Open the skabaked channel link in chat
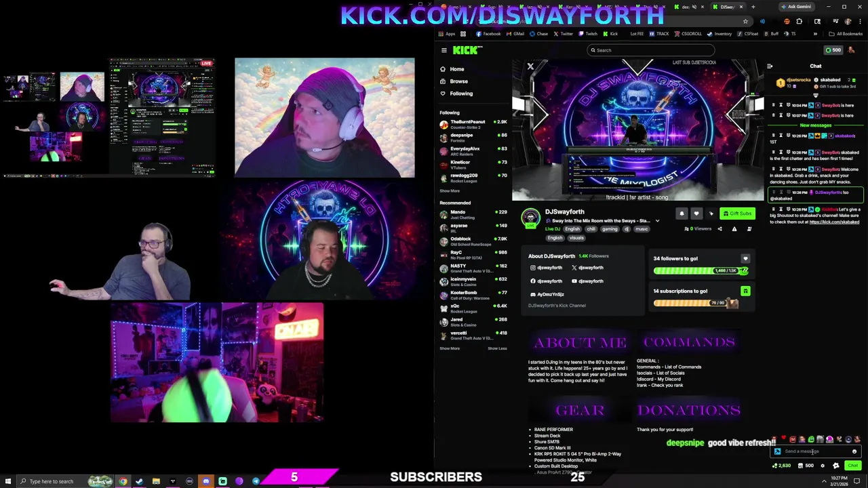The width and height of the screenshot is (868, 488). point(834,222)
